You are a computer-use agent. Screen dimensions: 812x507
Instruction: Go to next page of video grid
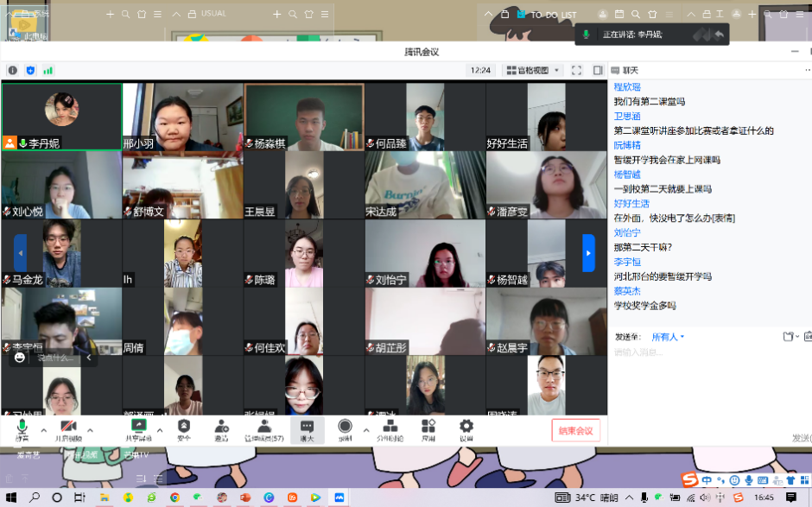tap(588, 253)
